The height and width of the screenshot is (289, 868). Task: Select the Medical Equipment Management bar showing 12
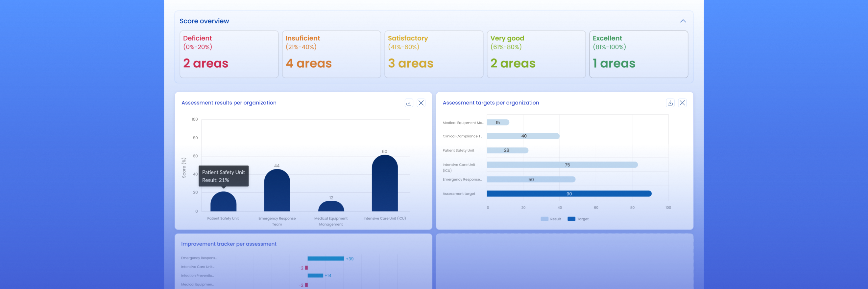(331, 206)
